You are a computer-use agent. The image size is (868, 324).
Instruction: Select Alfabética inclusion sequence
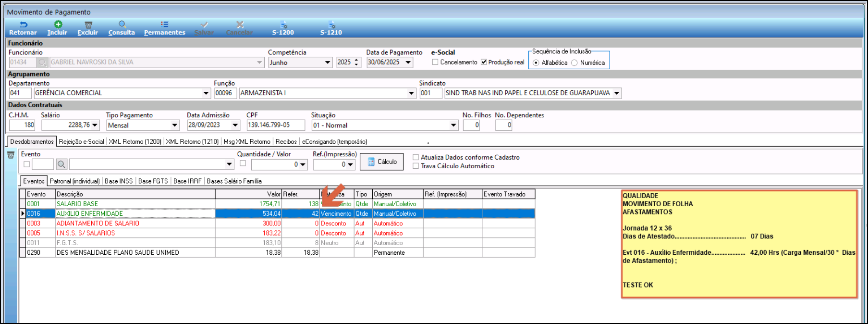coord(536,62)
